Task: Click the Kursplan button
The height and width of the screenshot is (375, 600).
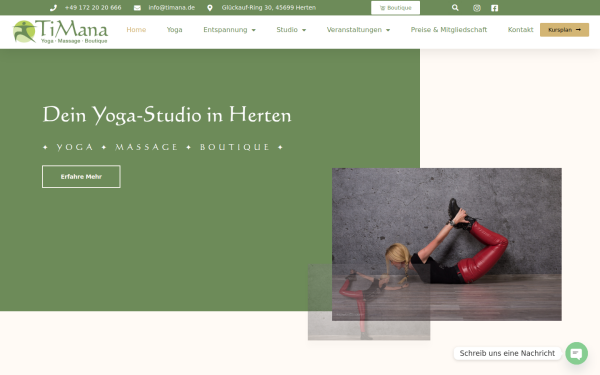Action: click(564, 30)
